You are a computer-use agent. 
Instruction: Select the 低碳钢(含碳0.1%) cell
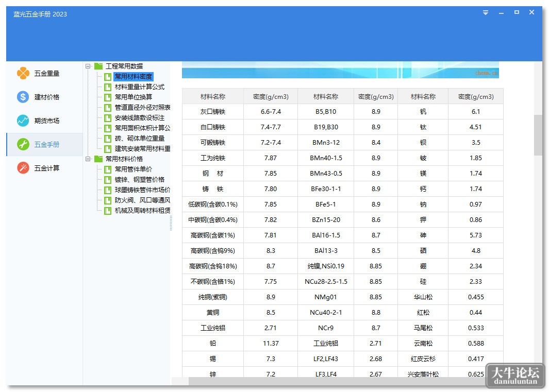pyautogui.click(x=213, y=204)
